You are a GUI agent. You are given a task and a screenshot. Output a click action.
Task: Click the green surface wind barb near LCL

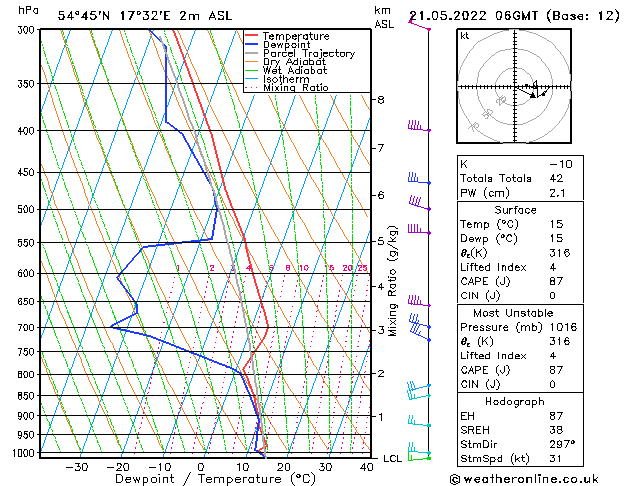419,456
